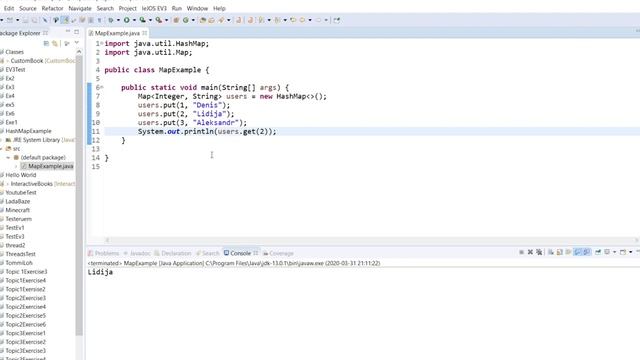Collapse the (default package) tree node
Screen dimensions: 640x360
8,158
